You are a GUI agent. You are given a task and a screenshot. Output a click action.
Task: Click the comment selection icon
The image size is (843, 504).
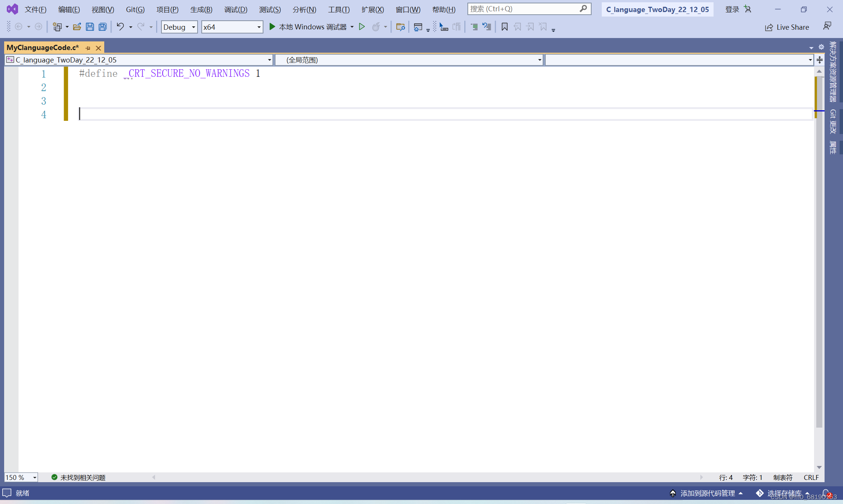point(487,27)
